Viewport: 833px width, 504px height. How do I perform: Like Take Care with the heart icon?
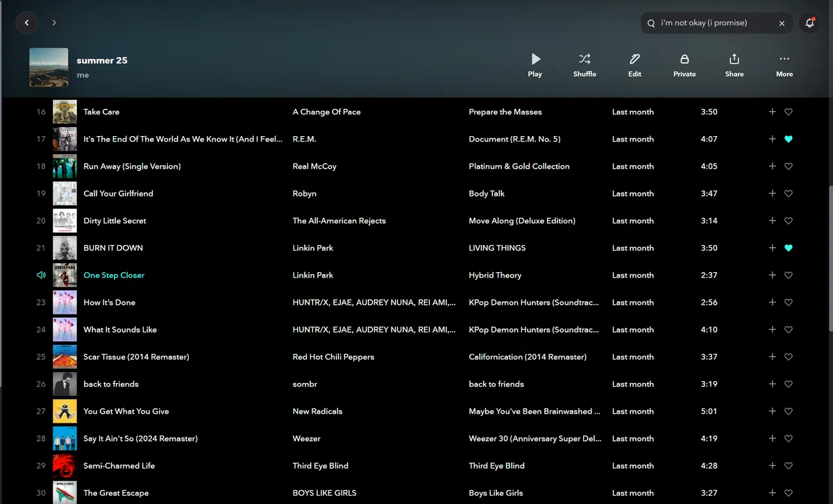click(x=789, y=112)
